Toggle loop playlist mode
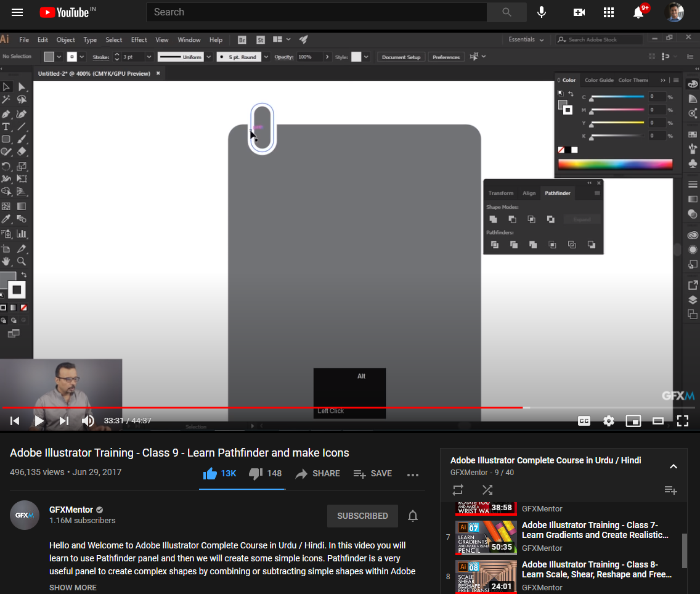 tap(458, 490)
